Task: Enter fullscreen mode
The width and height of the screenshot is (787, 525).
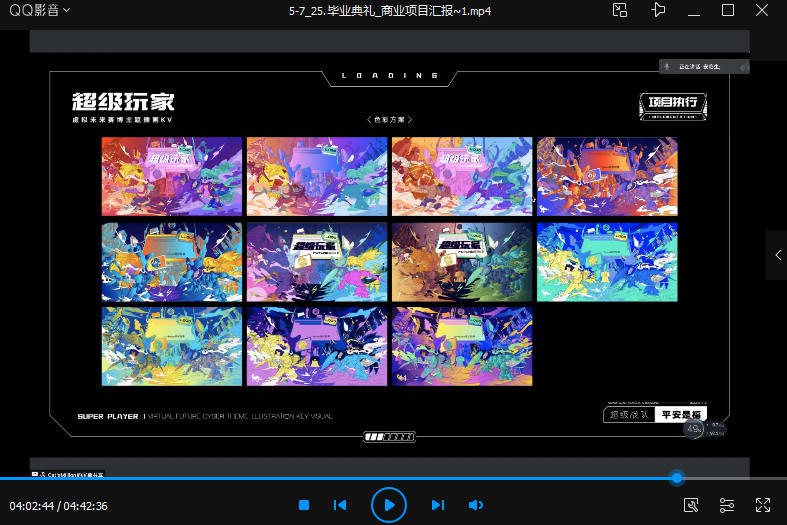Action: [763, 505]
